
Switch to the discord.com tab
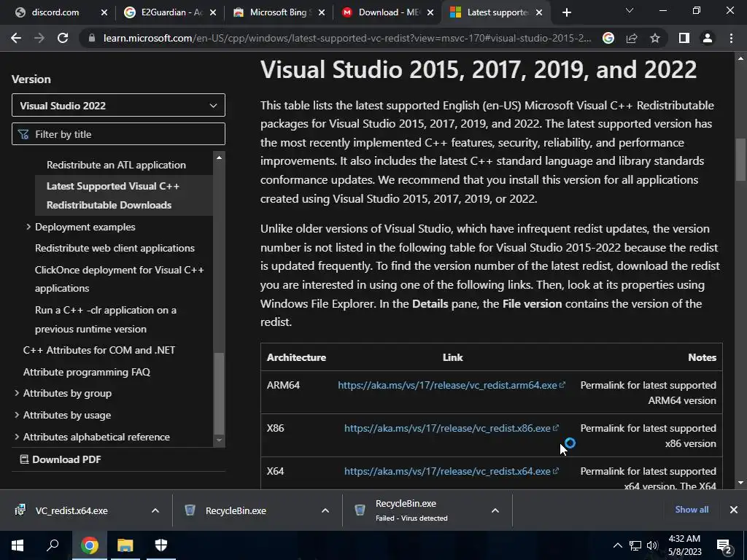coord(55,12)
